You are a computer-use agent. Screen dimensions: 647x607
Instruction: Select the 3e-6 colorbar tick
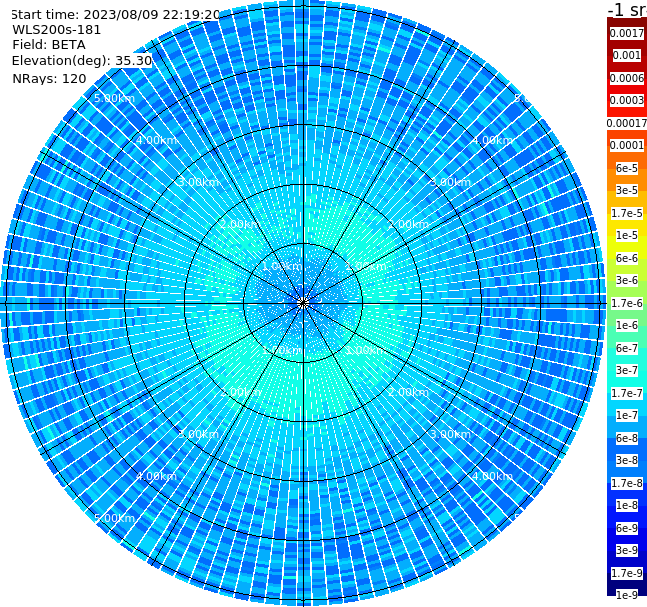point(627,280)
